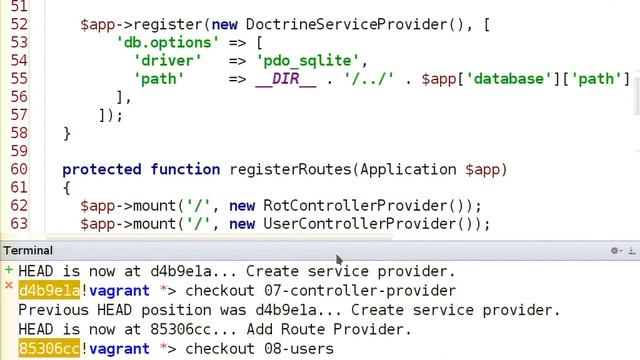Click the RotControllerProvider class name
640x360 pixels.
point(356,206)
